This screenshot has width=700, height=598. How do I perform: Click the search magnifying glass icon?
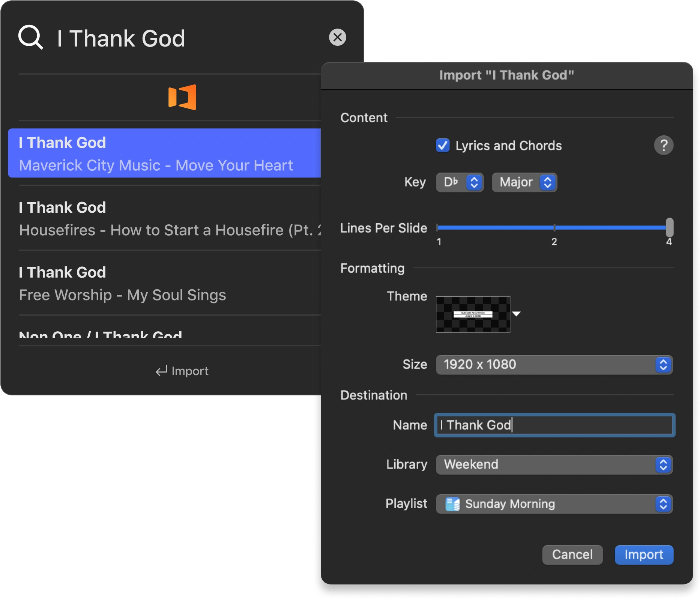(30, 37)
